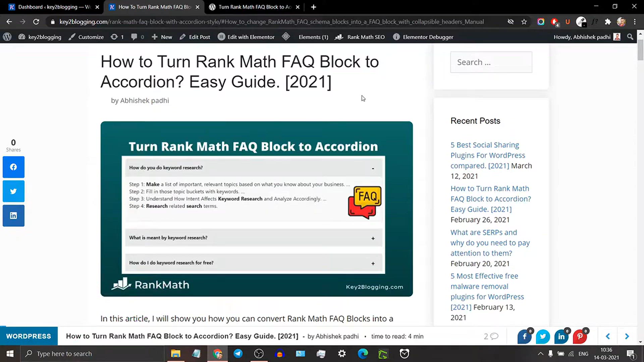Open File Explorer from taskbar
This screenshot has height=362, width=644.
(175, 354)
